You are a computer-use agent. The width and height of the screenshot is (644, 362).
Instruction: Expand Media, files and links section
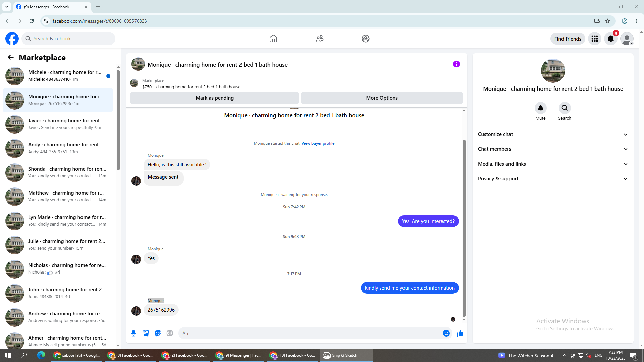pos(552,164)
